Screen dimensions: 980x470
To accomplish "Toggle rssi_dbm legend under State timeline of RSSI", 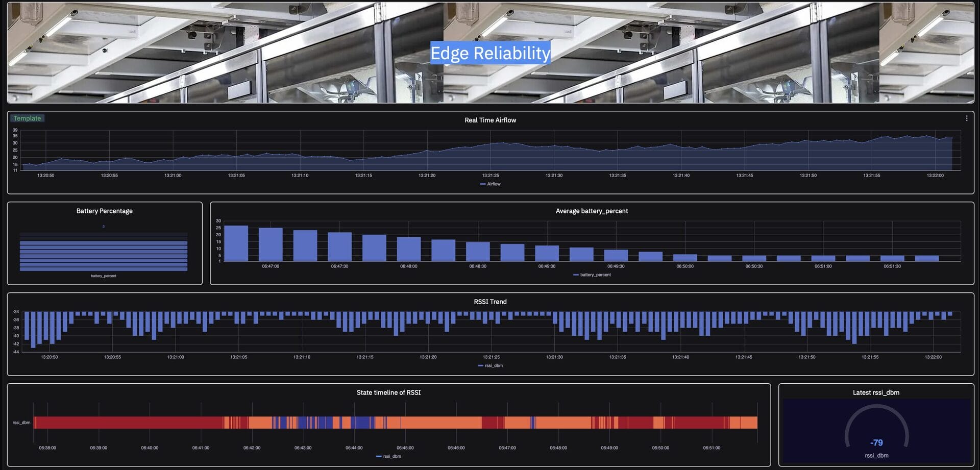I will pyautogui.click(x=388, y=457).
